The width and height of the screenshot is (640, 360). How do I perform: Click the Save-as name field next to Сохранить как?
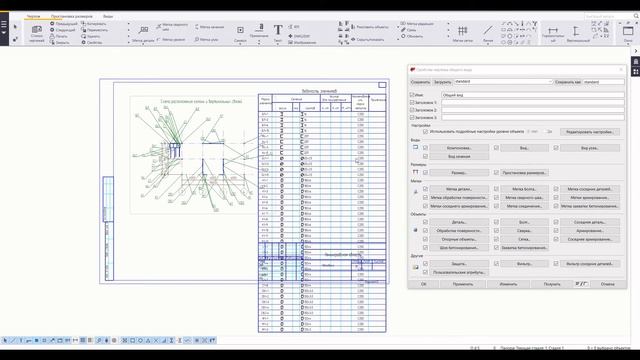[603, 82]
